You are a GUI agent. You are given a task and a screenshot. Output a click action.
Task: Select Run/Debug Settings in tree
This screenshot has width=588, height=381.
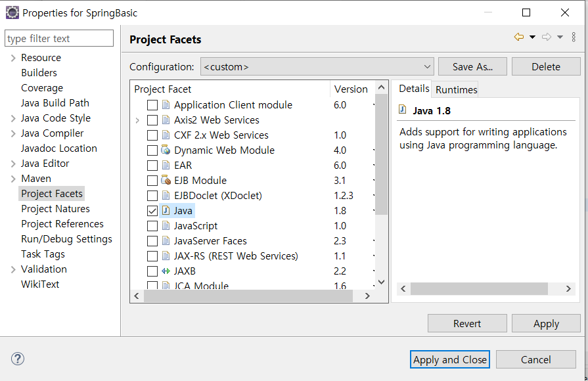[x=66, y=239]
